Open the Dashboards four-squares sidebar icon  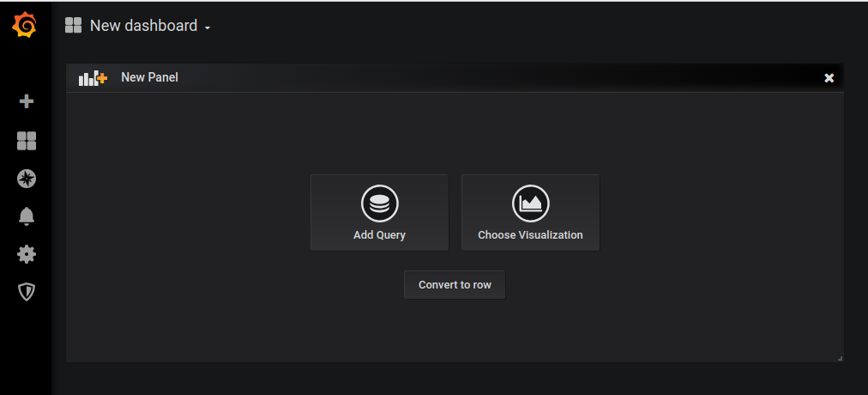click(x=27, y=141)
